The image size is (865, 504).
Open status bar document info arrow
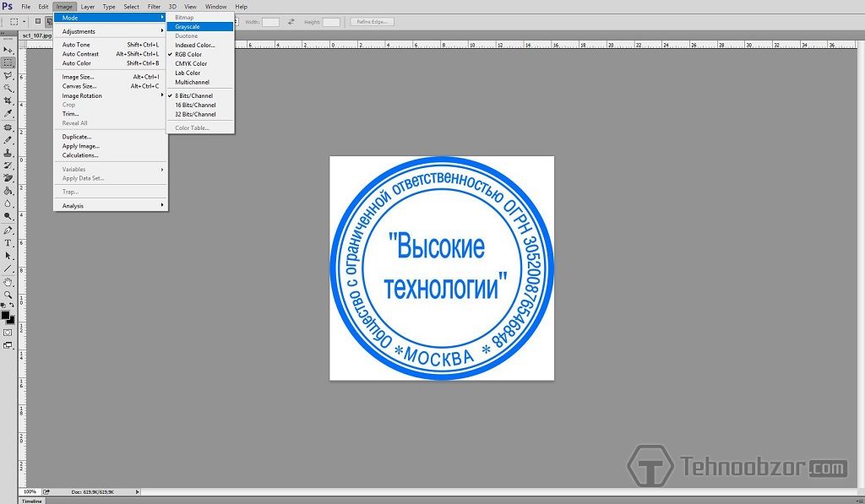pos(138,492)
